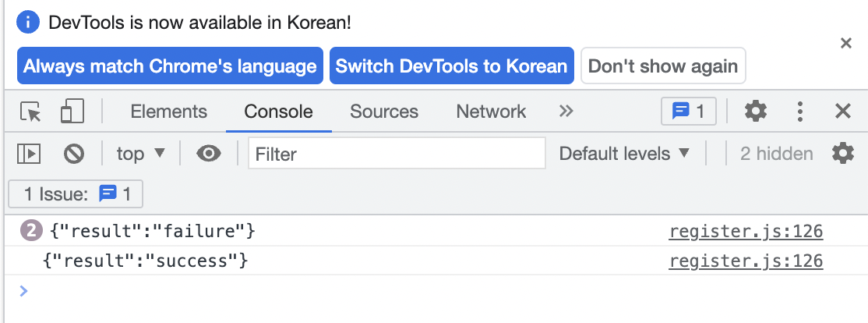The width and height of the screenshot is (868, 323).
Task: Open register.js:126 link of failure row
Action: click(x=746, y=231)
